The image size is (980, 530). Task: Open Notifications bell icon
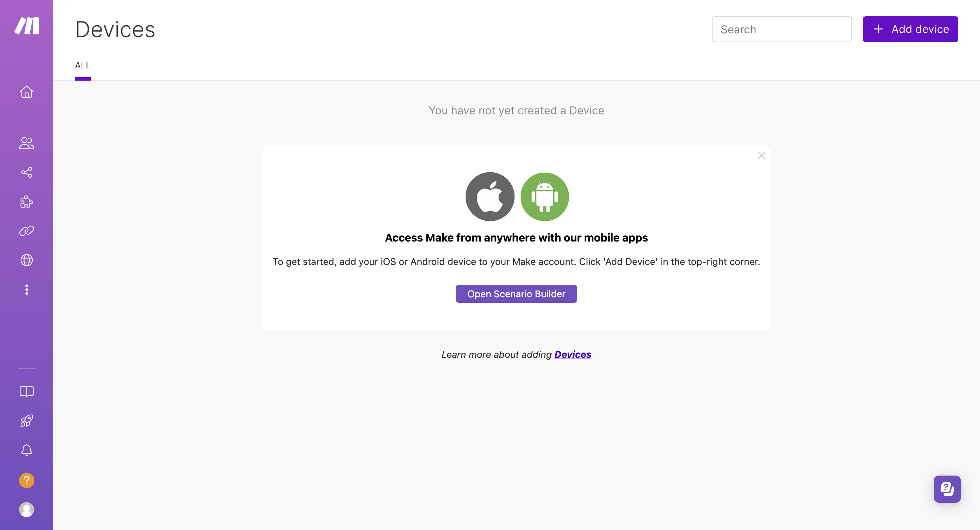tap(27, 450)
